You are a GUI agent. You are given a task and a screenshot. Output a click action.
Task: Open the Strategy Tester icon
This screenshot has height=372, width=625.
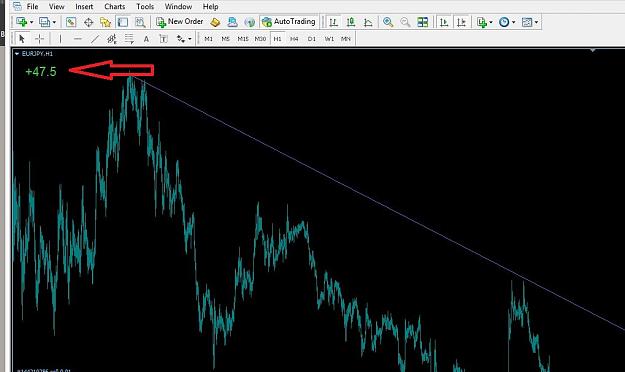[140, 22]
